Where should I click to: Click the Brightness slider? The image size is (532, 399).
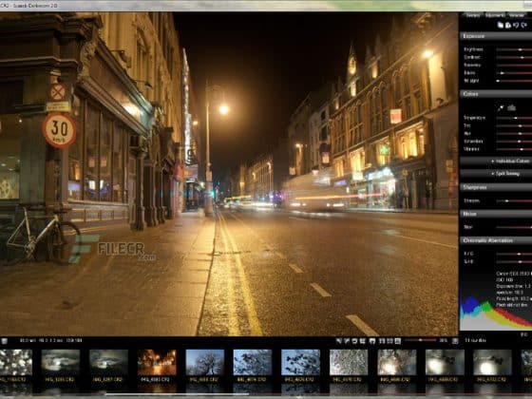click(x=514, y=49)
